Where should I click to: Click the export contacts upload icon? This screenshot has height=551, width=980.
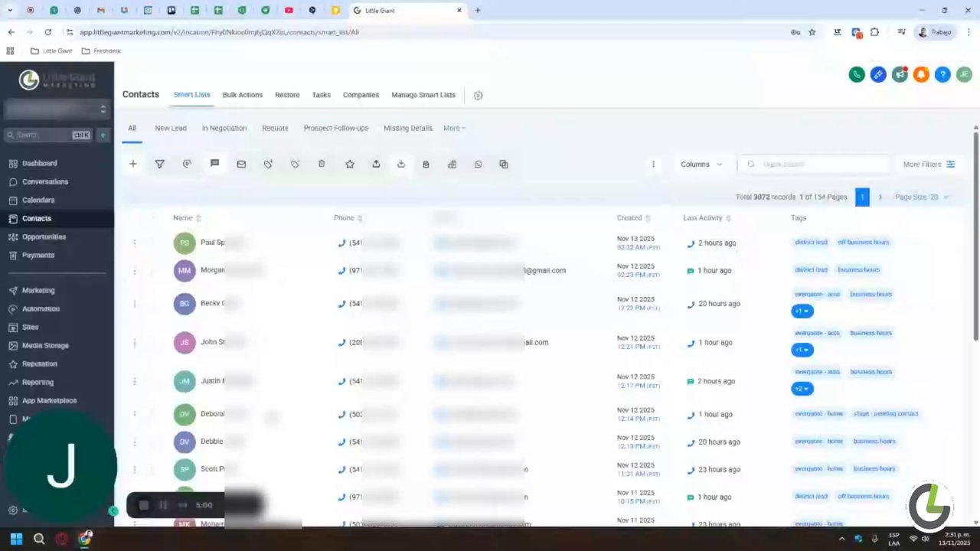(376, 164)
